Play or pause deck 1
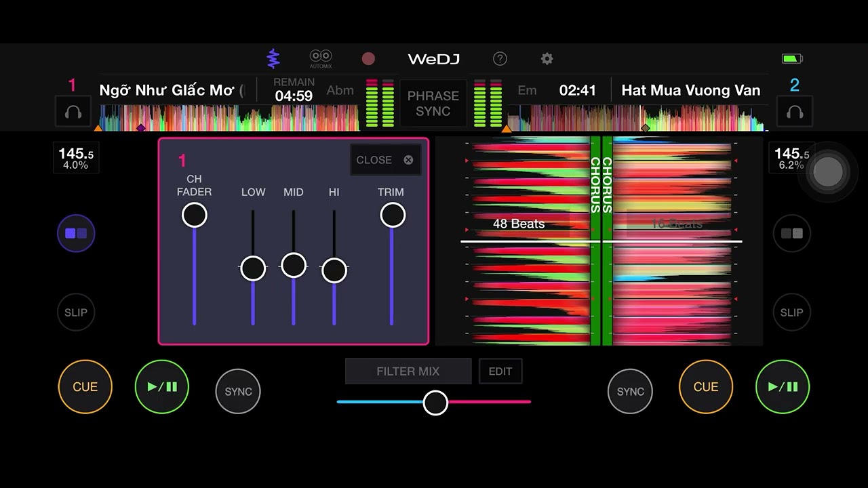The height and width of the screenshot is (488, 868). click(162, 387)
